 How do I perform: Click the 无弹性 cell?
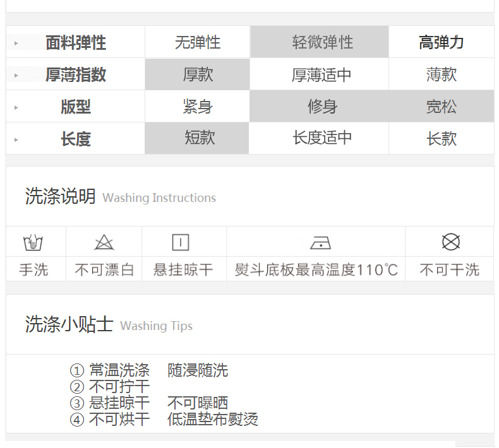pos(198,42)
